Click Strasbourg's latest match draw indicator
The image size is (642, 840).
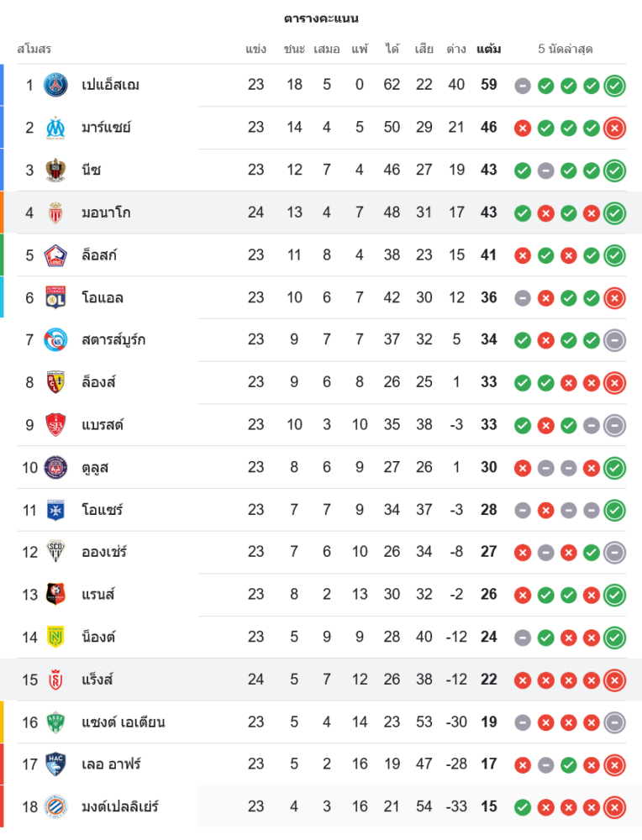click(614, 339)
